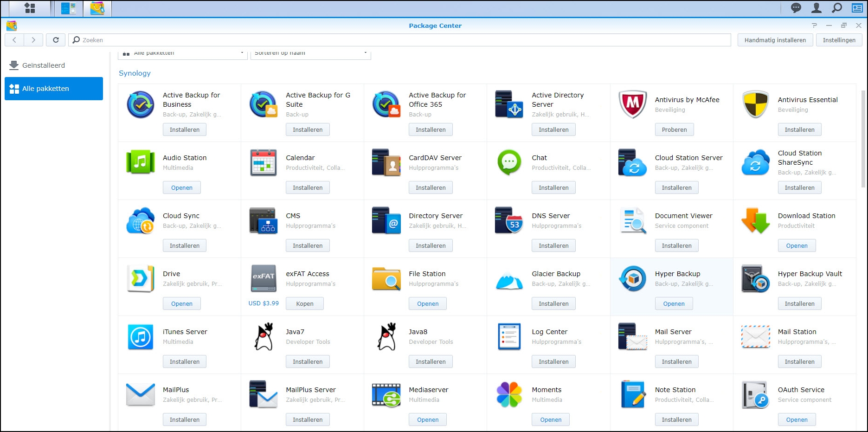Open the user account options icon

point(817,8)
